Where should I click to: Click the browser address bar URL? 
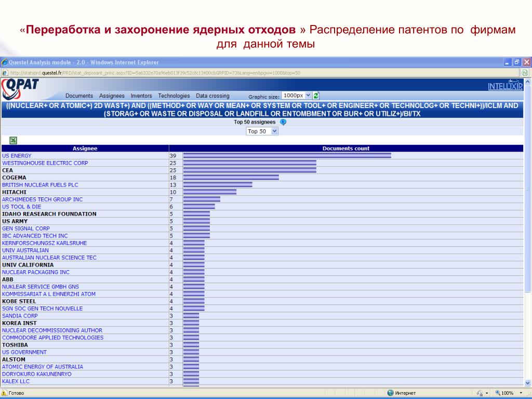155,73
